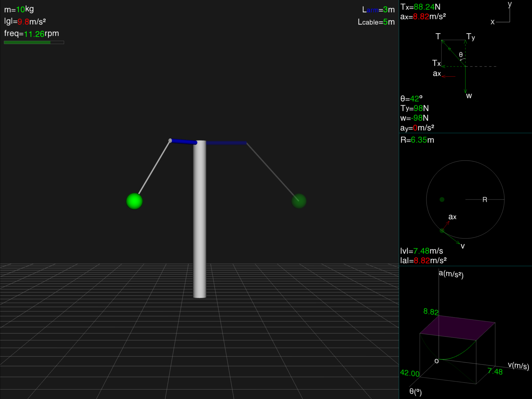
Task: Click the blue rotating arm on the left
Action: 184,141
